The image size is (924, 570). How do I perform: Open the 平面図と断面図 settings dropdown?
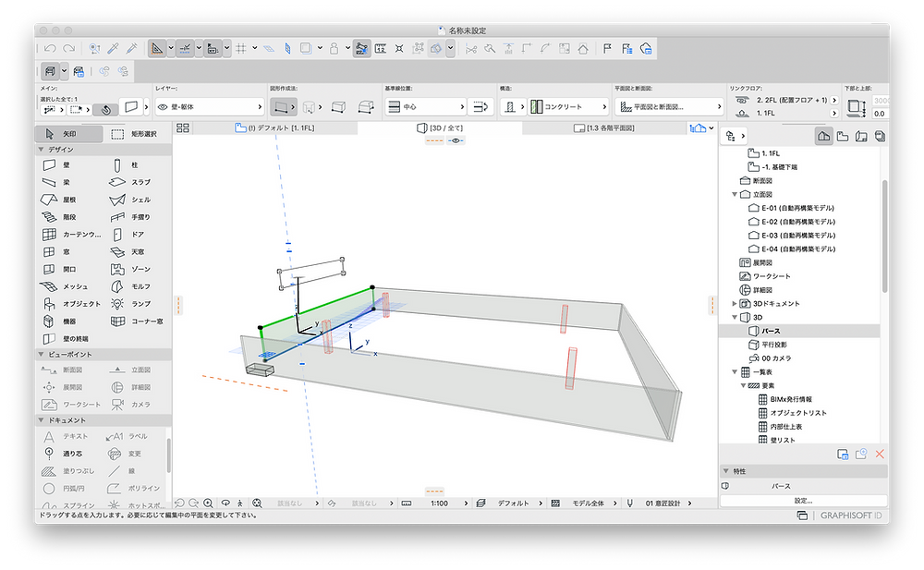click(x=669, y=106)
